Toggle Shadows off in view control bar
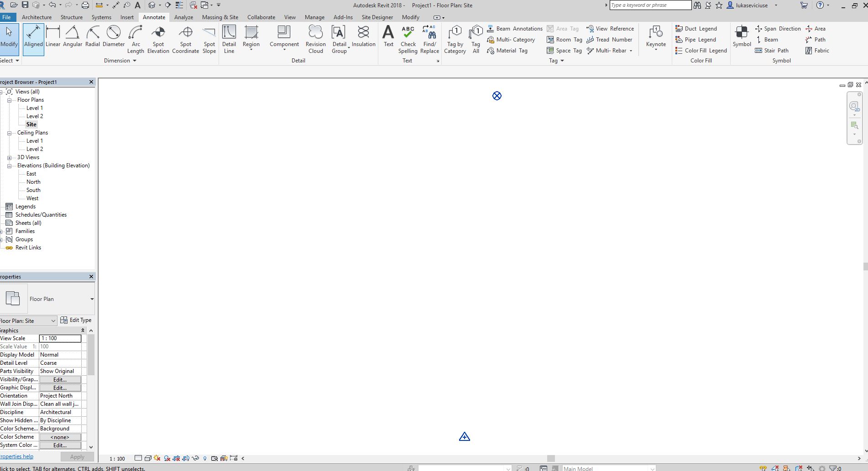 (x=167, y=458)
